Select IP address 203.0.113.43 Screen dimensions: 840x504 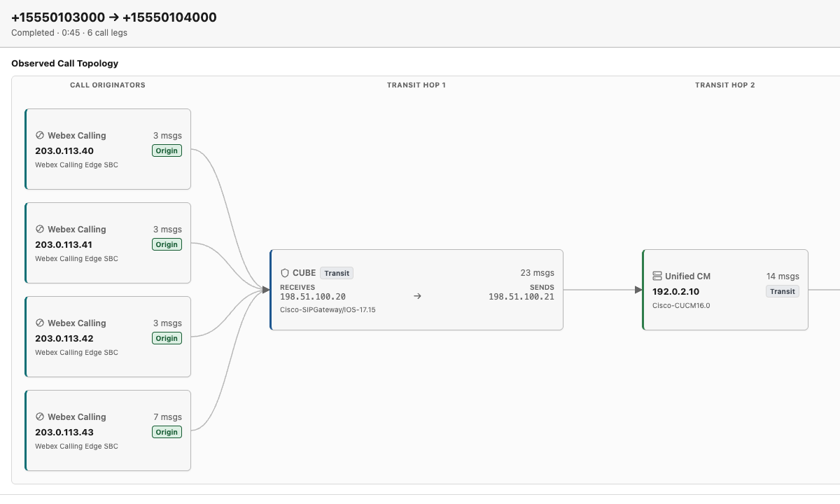click(64, 432)
